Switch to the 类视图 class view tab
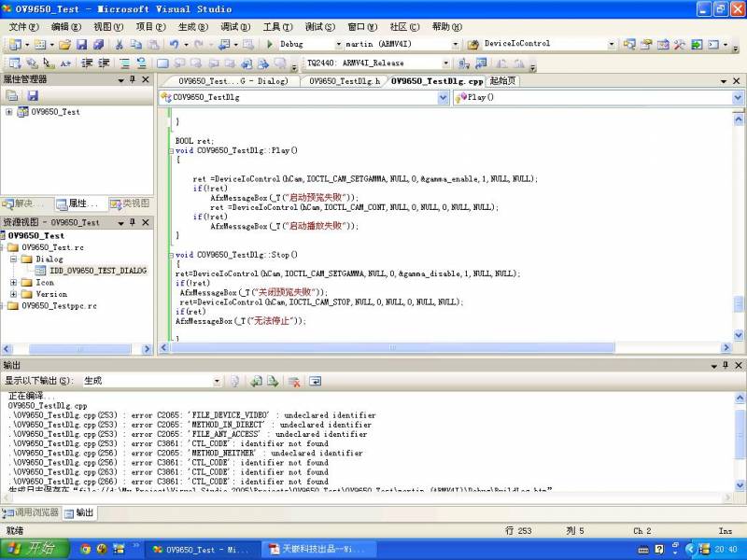This screenshot has height=560, width=747. click(x=129, y=203)
